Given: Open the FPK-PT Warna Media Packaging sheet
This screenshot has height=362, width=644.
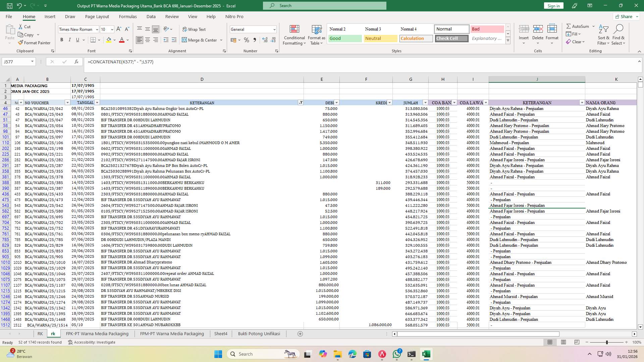Looking at the screenshot, I should (98, 334).
